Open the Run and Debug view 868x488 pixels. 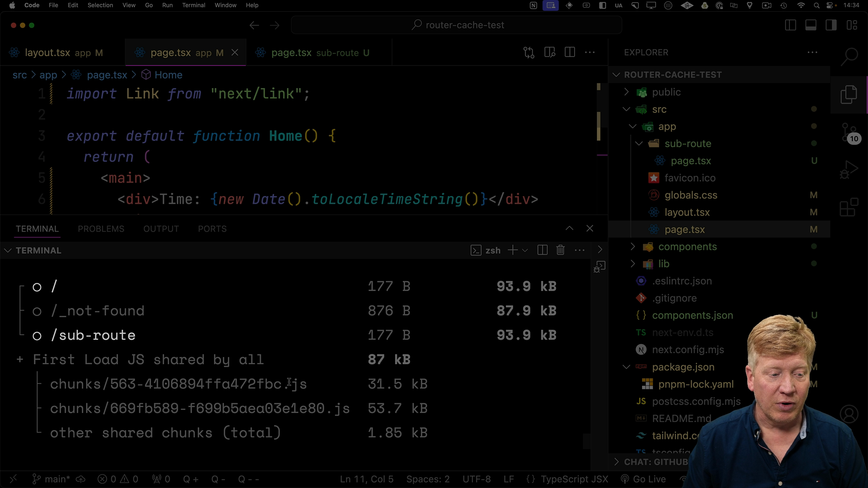pyautogui.click(x=849, y=170)
